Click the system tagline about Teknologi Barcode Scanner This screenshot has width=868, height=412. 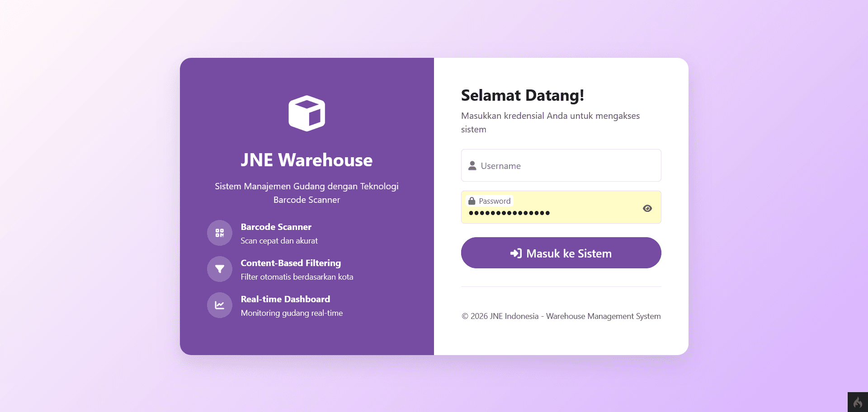click(307, 192)
